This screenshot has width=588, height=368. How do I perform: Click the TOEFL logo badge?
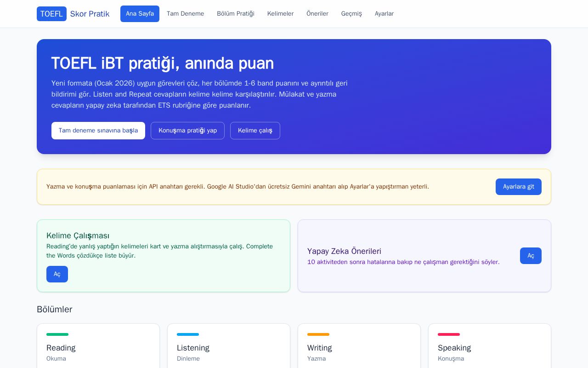point(51,14)
